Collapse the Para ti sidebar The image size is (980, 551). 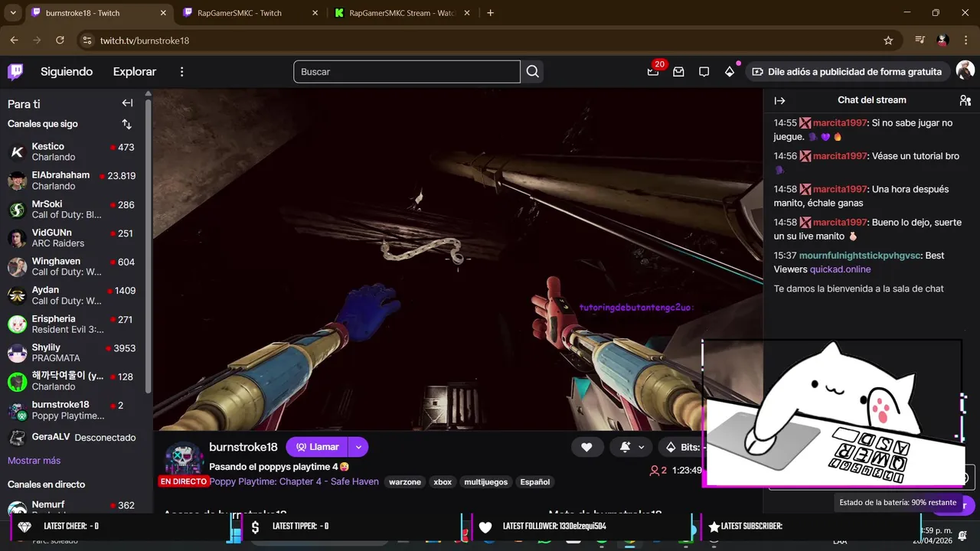coord(127,103)
